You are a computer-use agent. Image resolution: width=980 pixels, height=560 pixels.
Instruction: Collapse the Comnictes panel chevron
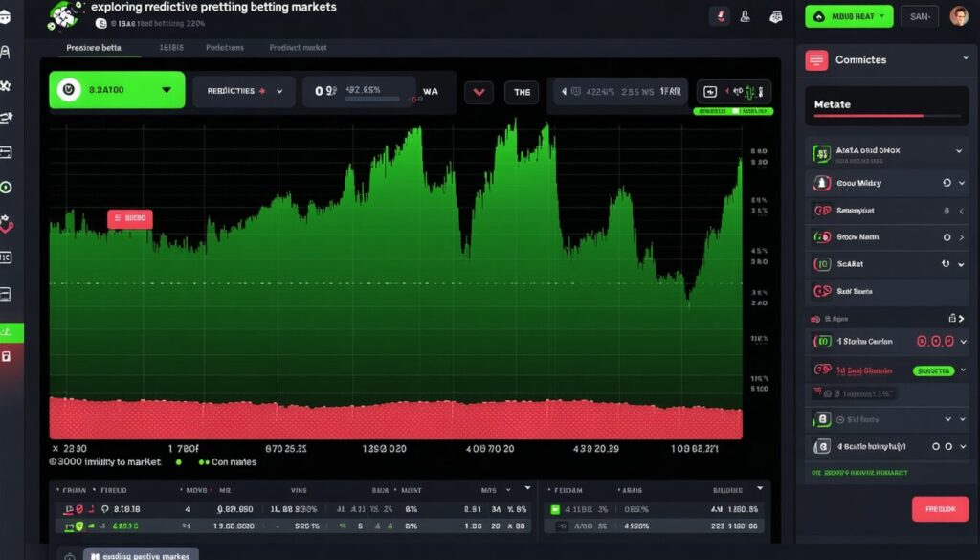(x=966, y=58)
